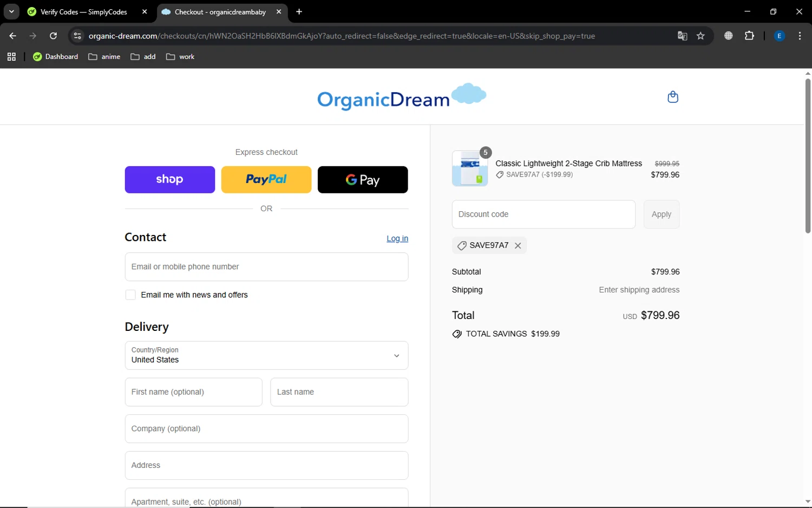Open the globe extension icon
This screenshot has width=812, height=508.
click(729, 36)
